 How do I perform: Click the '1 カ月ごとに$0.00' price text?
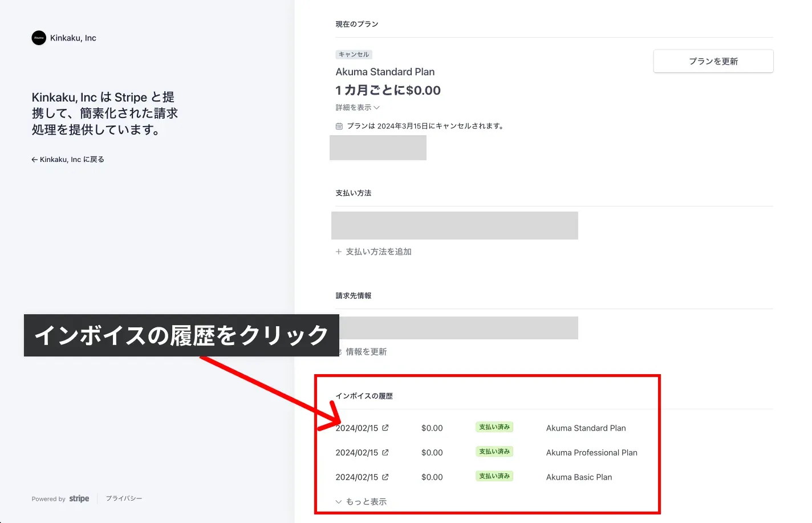coord(388,90)
